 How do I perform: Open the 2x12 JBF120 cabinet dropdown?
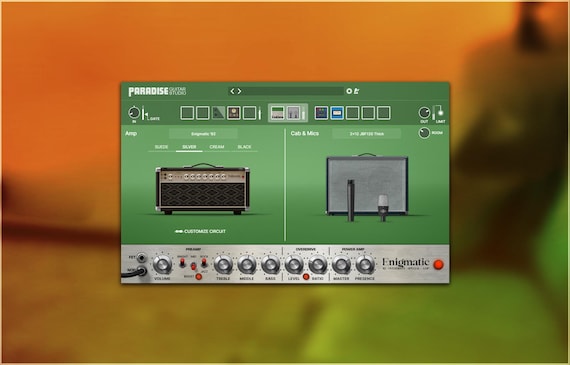pyautogui.click(x=366, y=134)
